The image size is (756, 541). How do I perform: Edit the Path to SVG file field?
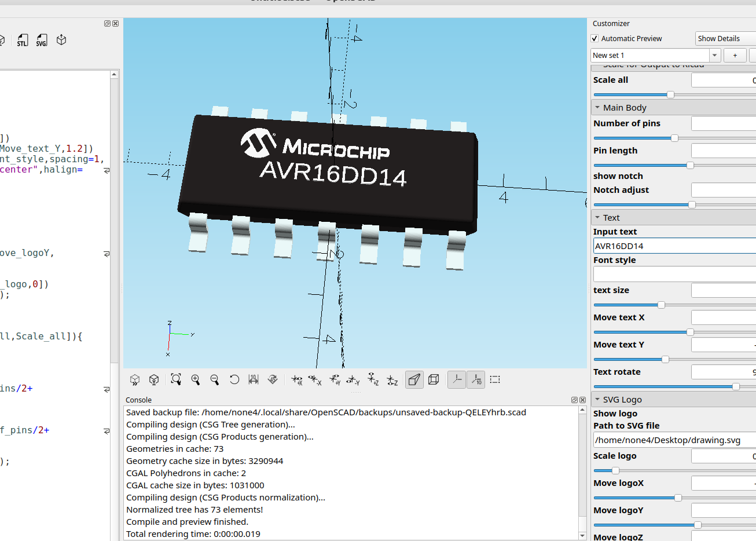(674, 440)
